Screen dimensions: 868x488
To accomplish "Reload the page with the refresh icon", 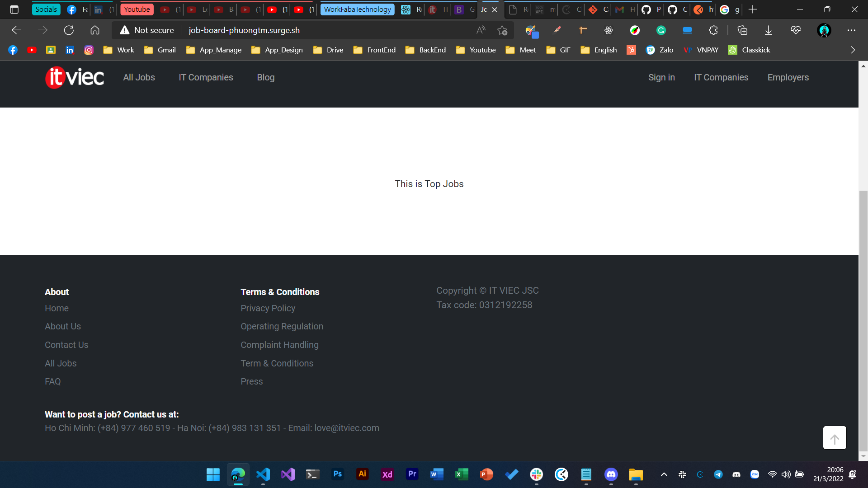I will click(x=69, y=30).
